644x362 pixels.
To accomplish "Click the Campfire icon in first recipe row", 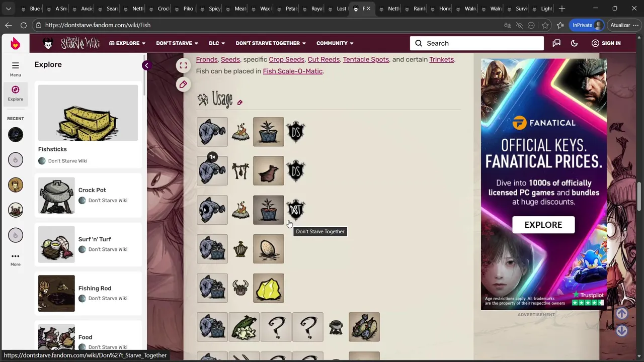I will tap(240, 132).
